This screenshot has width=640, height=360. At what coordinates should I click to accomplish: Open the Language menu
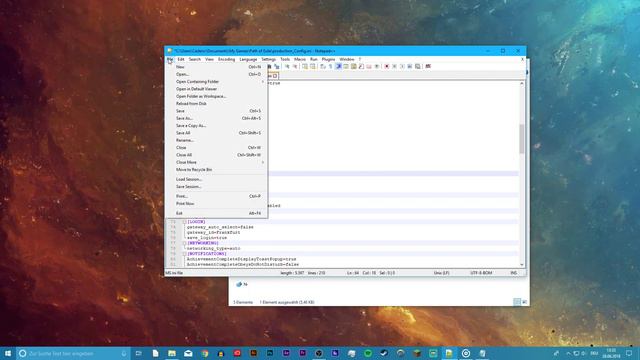click(248, 60)
